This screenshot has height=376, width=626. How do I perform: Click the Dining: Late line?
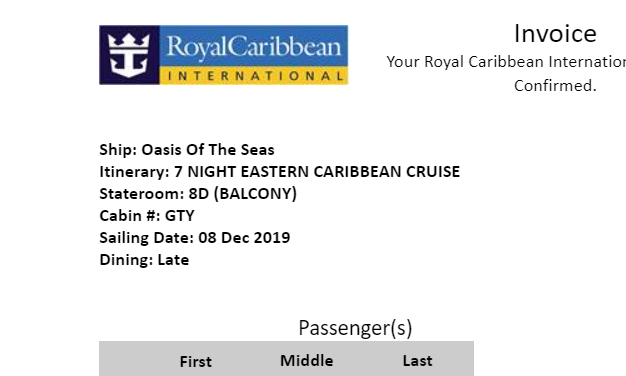coord(144,260)
